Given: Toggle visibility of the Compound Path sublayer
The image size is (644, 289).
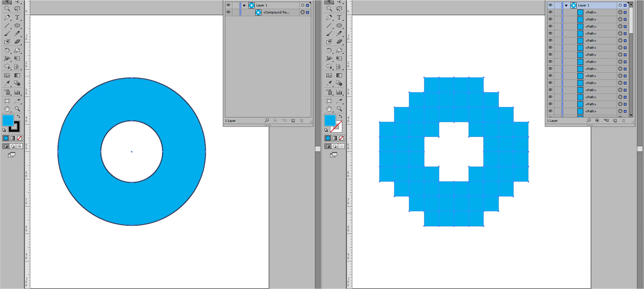Looking at the screenshot, I should click(228, 12).
